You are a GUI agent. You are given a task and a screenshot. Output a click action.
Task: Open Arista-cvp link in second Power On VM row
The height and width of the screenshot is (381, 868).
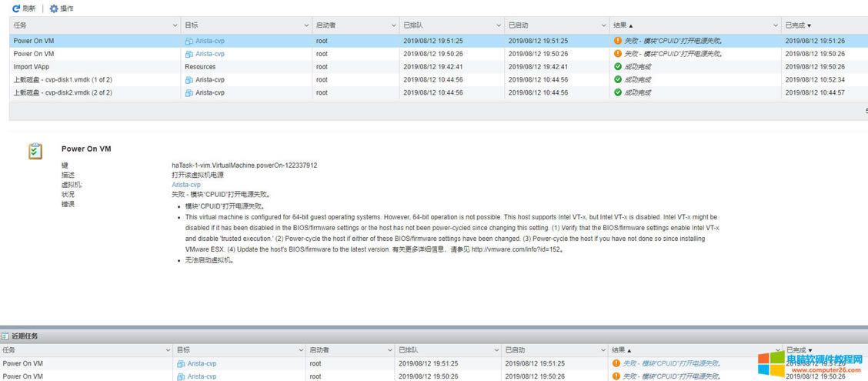tap(209, 54)
